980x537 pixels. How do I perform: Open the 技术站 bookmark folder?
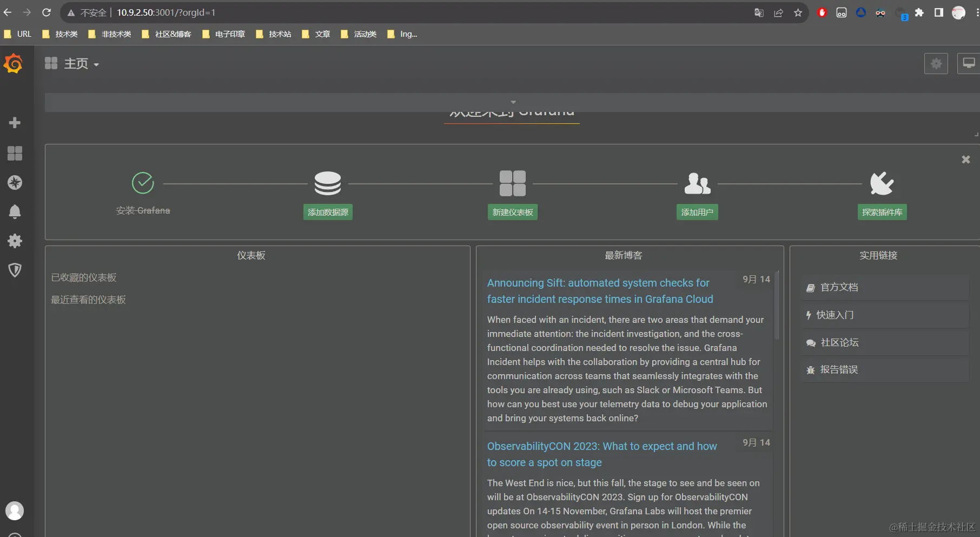274,34
